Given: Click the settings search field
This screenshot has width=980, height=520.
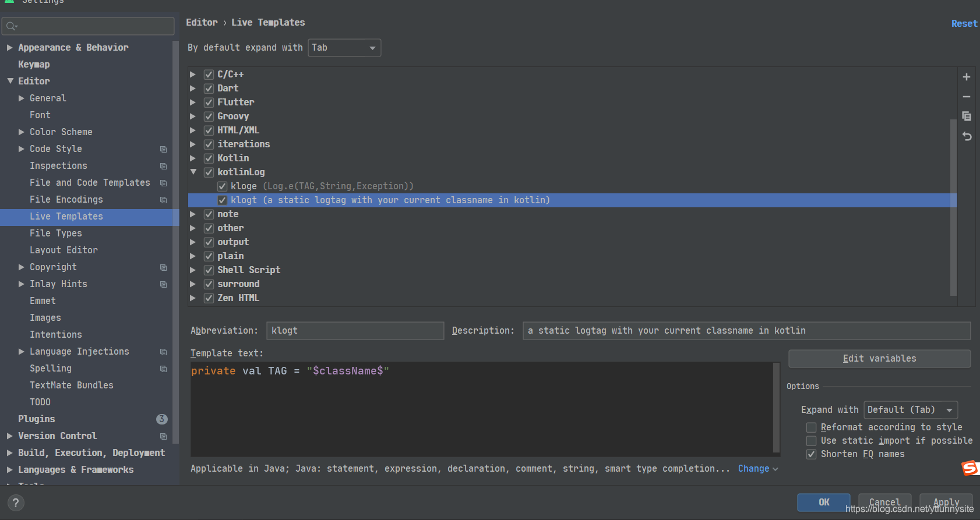Looking at the screenshot, I should tap(88, 26).
